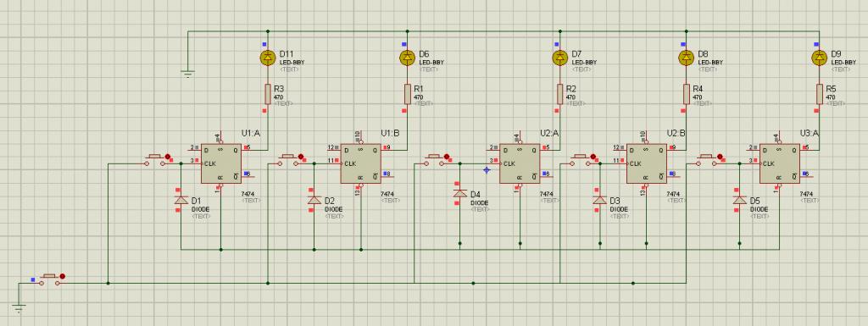Select diode D5 symbol
The image size is (868, 326).
click(739, 200)
